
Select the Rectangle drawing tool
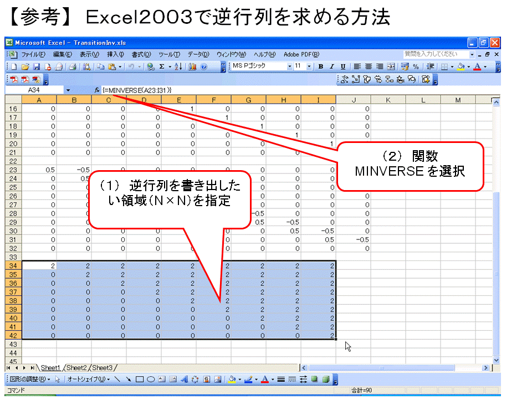[x=140, y=380]
